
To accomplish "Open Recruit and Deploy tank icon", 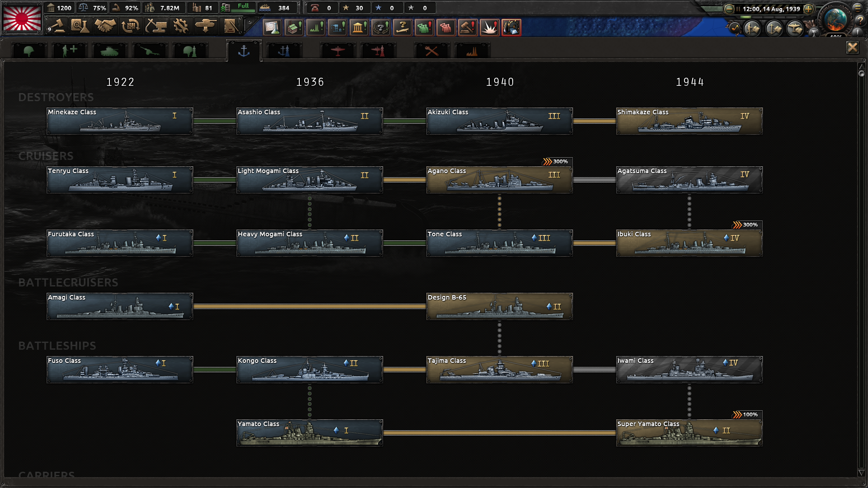I will pos(205,26).
